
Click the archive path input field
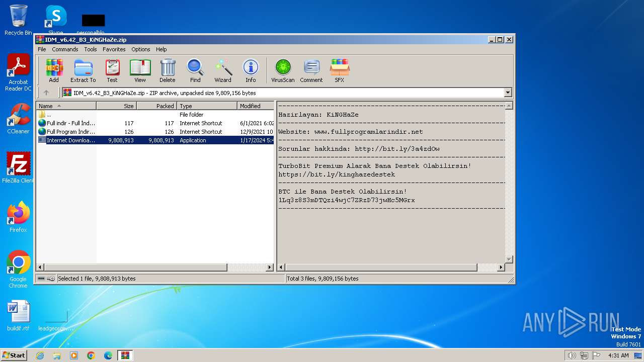click(283, 93)
